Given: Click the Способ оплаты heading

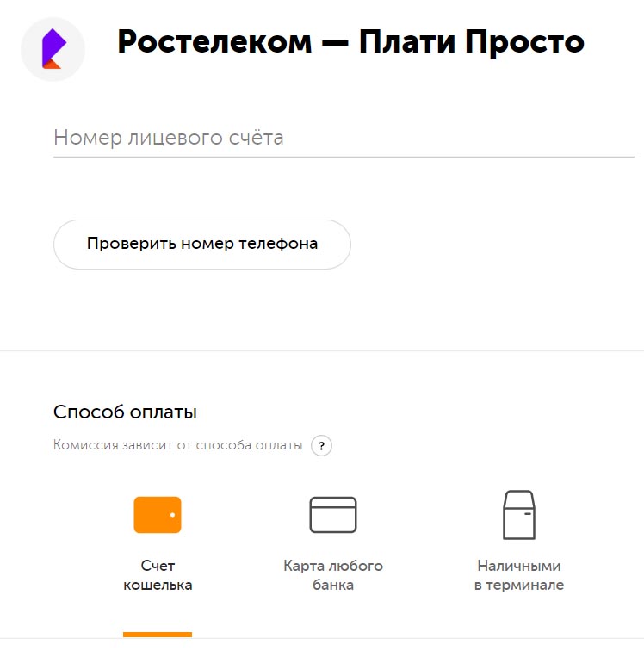Looking at the screenshot, I should (125, 412).
